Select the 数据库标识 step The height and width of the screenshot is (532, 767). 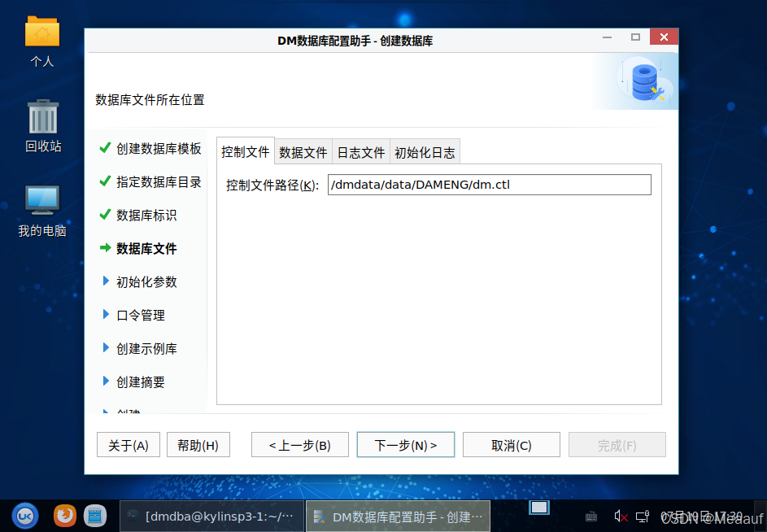[146, 216]
